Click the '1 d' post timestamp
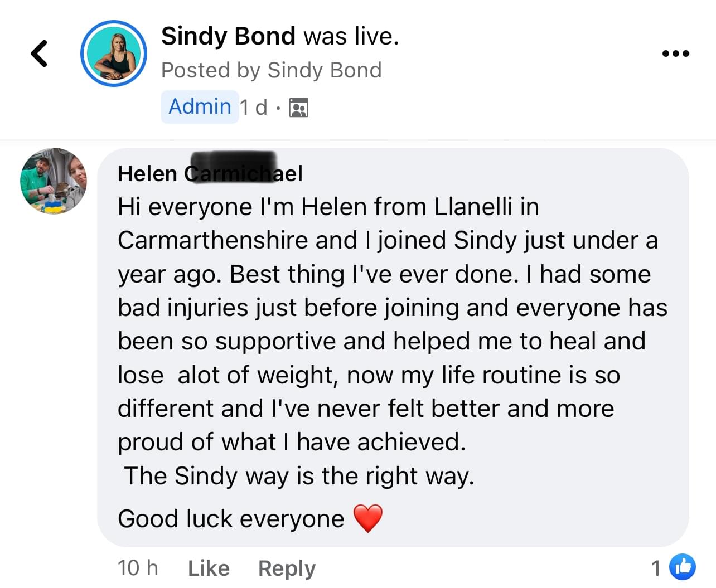This screenshot has height=588, width=716. point(253,107)
